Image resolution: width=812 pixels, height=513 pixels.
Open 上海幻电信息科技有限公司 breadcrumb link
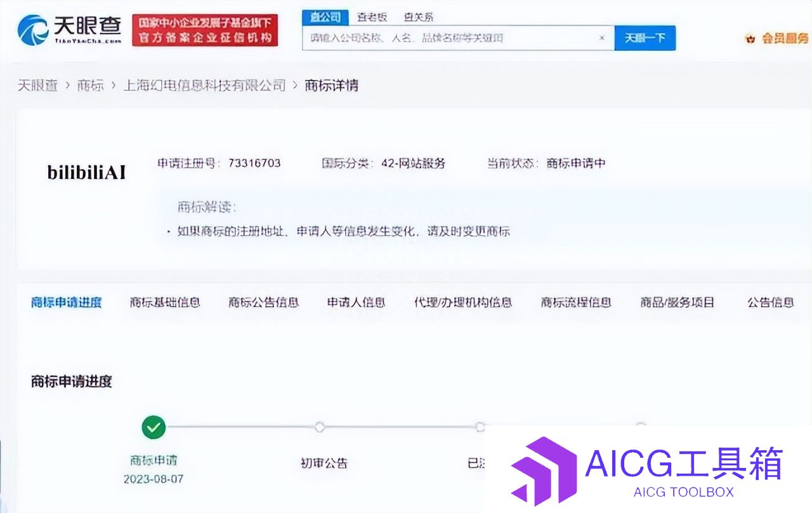[204, 85]
